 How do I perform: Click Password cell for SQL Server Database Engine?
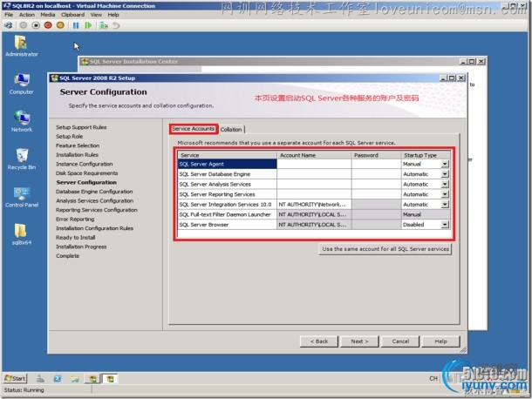click(x=376, y=174)
